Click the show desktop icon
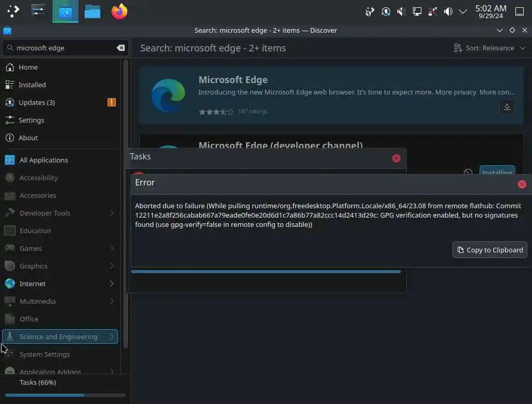Viewport: 532px width, 404px height. 520,11
